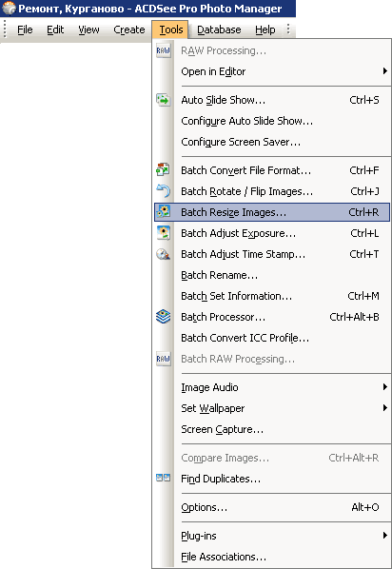The image size is (392, 569).
Task: Close the open Tools menu
Action: coord(171,29)
